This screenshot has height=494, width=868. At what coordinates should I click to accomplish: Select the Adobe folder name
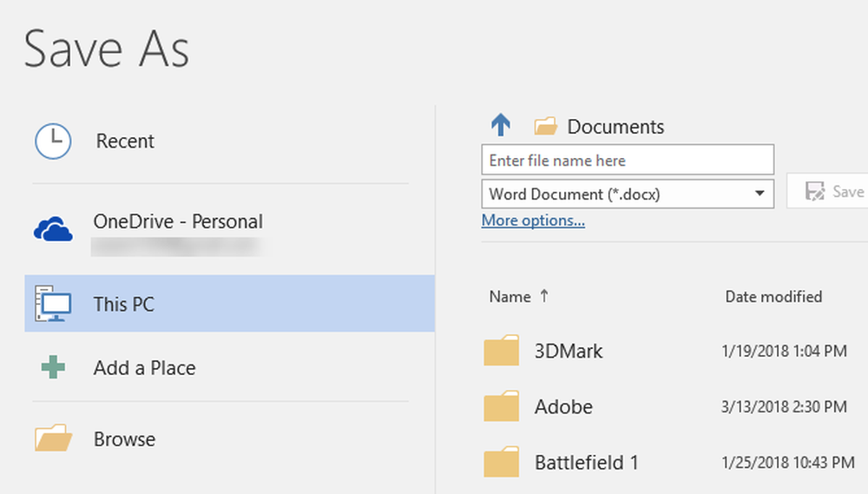pos(563,407)
